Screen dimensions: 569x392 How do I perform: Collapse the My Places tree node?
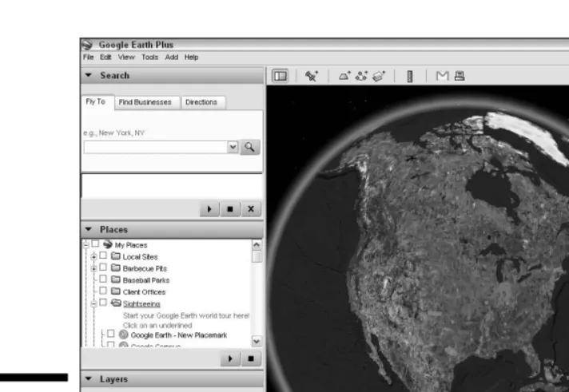coord(86,245)
